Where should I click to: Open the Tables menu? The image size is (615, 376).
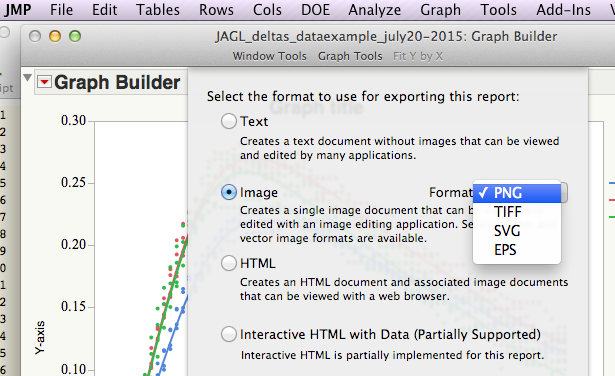pyautogui.click(x=158, y=10)
